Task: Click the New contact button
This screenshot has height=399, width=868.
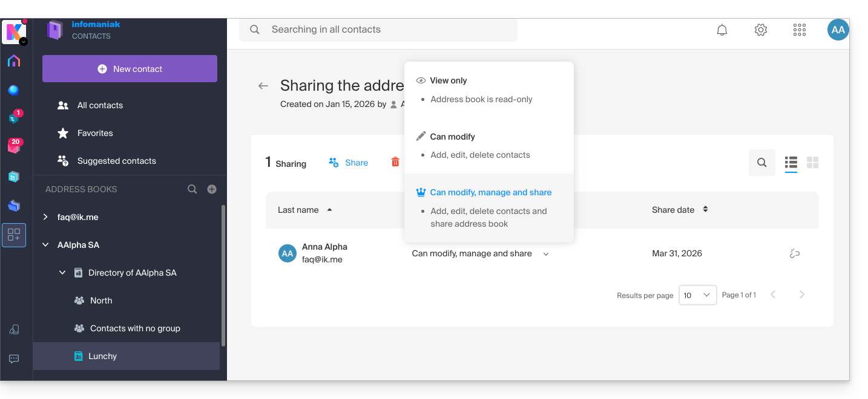Action: coord(130,69)
